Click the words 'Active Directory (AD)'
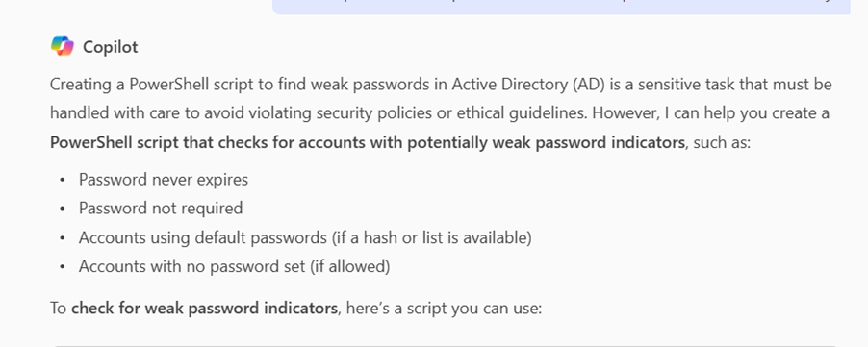This screenshot has height=347, width=868. 528,85
